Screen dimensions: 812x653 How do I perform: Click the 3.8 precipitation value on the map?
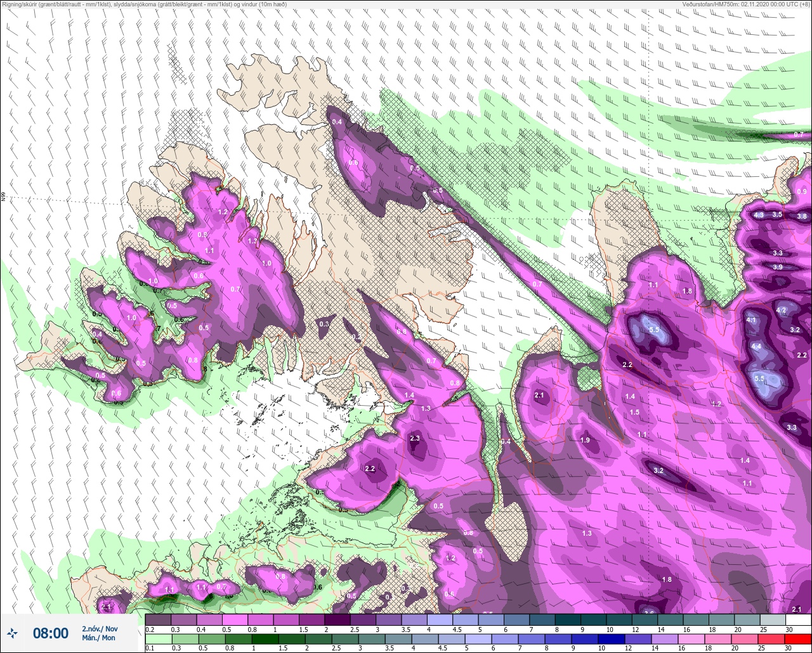pos(801,216)
